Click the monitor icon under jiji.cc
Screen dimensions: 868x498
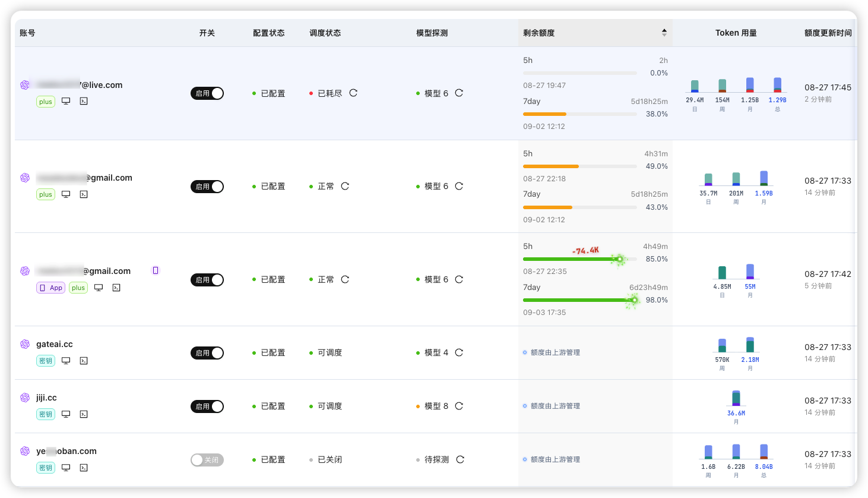point(66,414)
